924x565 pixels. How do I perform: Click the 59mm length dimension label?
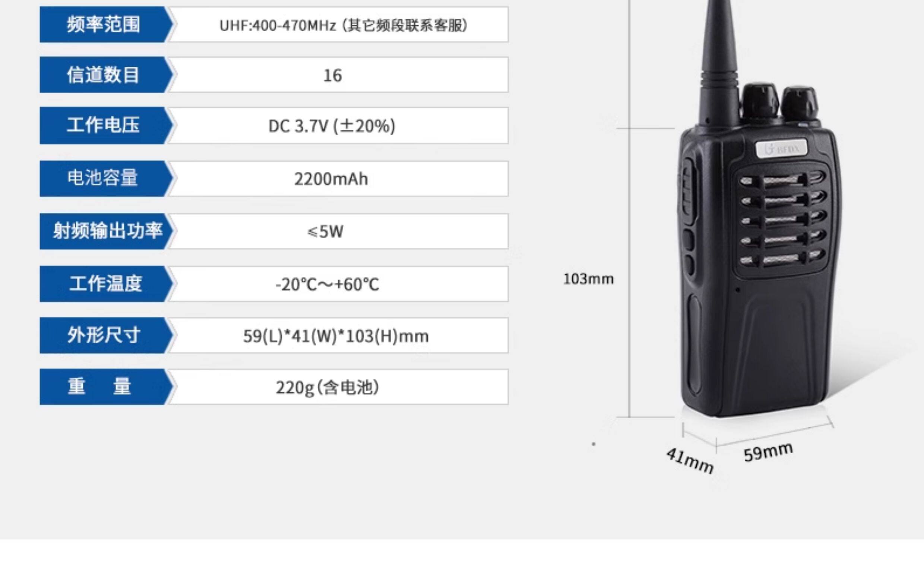(768, 452)
